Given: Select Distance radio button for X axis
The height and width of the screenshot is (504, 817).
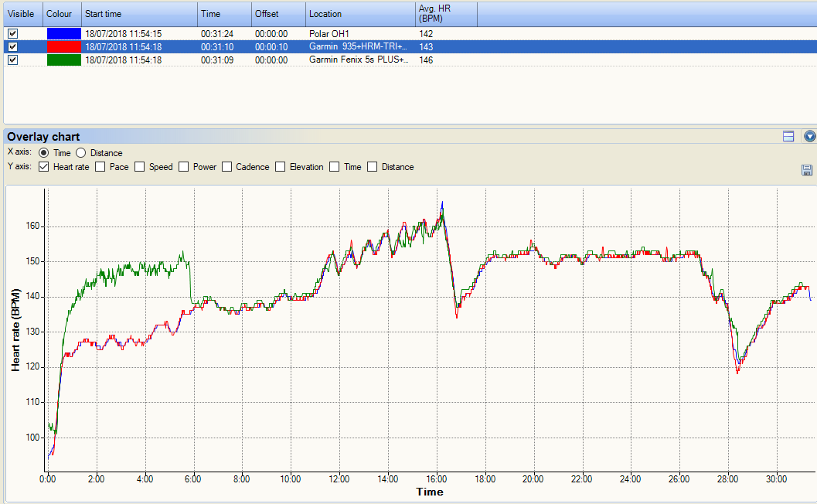Looking at the screenshot, I should (x=81, y=153).
